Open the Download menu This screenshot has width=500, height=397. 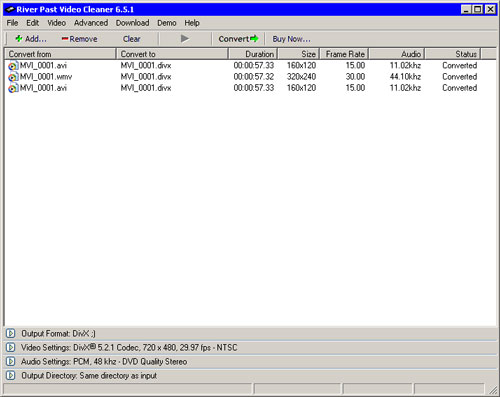[x=132, y=23]
